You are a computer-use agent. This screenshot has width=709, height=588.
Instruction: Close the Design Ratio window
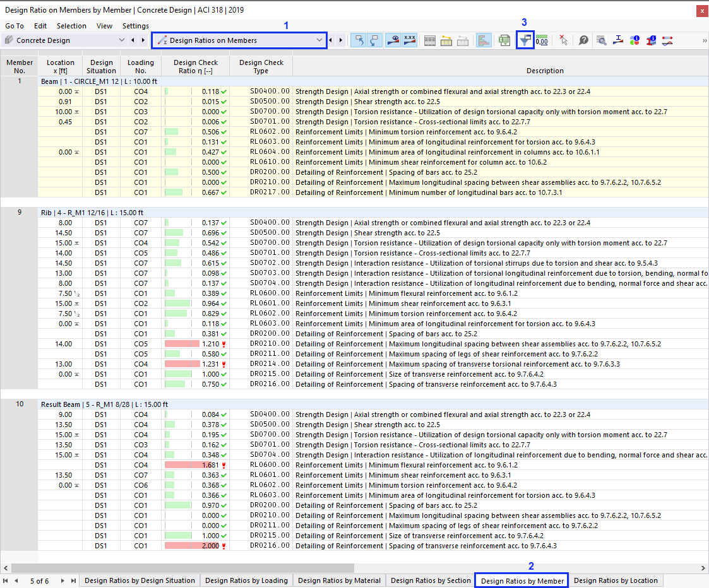tap(702, 11)
